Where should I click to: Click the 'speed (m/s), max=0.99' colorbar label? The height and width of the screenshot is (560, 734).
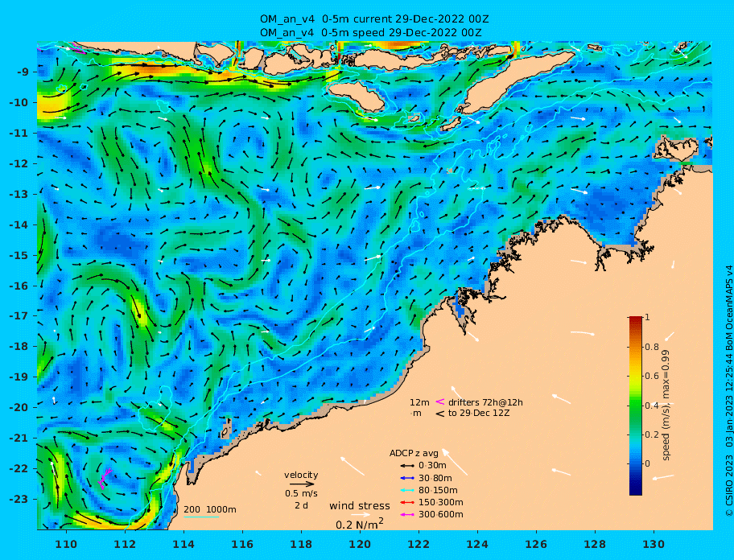pyautogui.click(x=666, y=406)
